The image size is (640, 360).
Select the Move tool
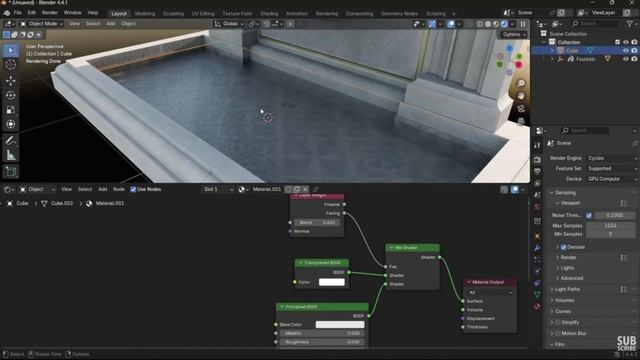pyautogui.click(x=11, y=80)
